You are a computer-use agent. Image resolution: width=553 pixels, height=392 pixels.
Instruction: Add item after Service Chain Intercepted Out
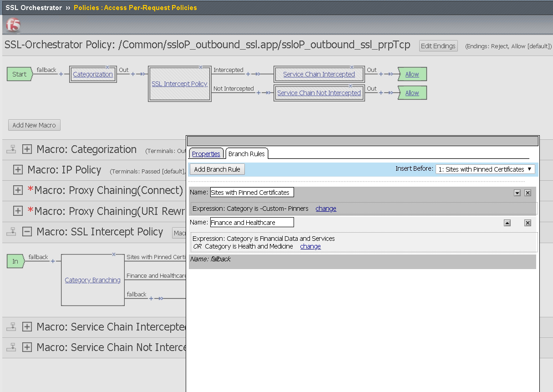pyautogui.click(x=381, y=74)
